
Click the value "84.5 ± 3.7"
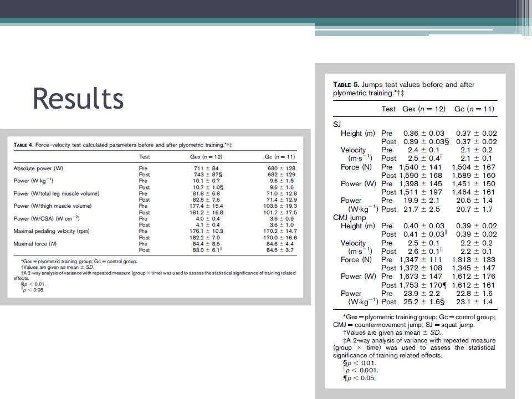[x=280, y=250]
